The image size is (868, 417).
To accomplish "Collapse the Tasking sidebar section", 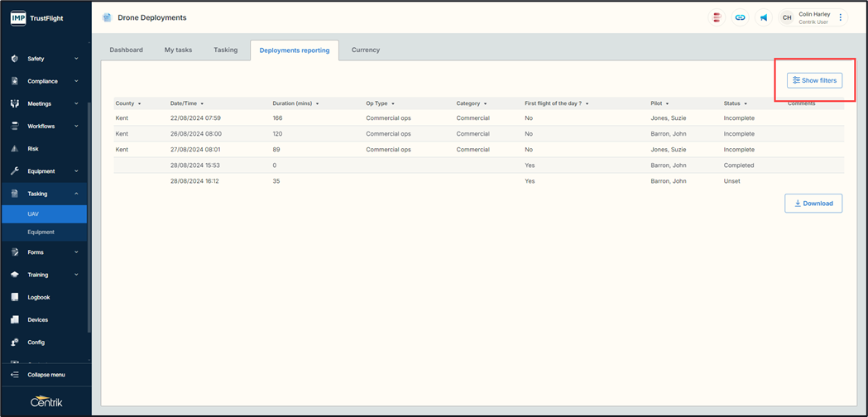I will (x=76, y=194).
